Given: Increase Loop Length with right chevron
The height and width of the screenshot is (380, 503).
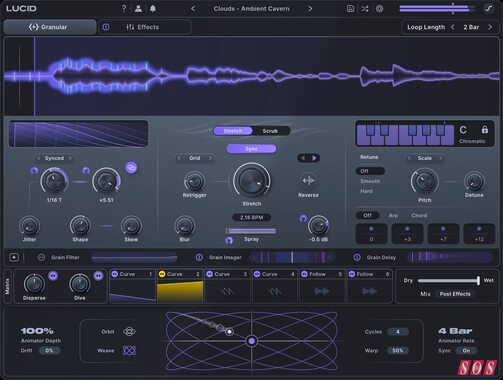Looking at the screenshot, I should [490, 27].
